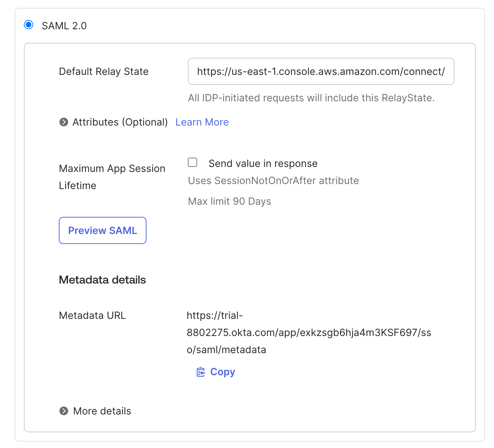Click the Default Relay State label

tap(104, 71)
